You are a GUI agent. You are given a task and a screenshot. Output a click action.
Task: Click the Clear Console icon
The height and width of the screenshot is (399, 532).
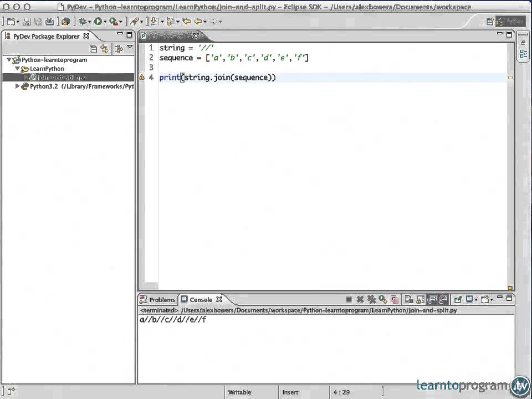pyautogui.click(x=409, y=300)
